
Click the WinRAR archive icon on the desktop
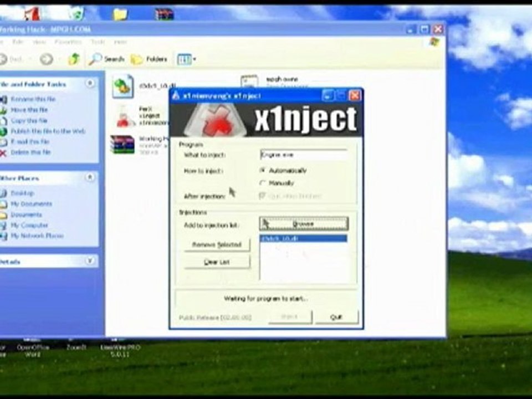pyautogui.click(x=164, y=14)
